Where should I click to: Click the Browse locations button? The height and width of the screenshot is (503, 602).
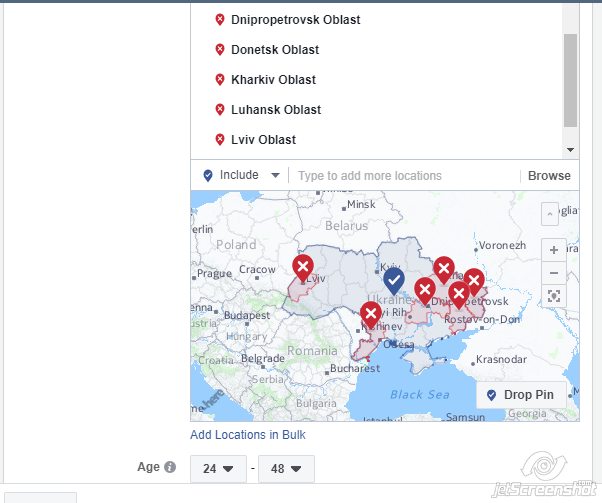tap(549, 176)
